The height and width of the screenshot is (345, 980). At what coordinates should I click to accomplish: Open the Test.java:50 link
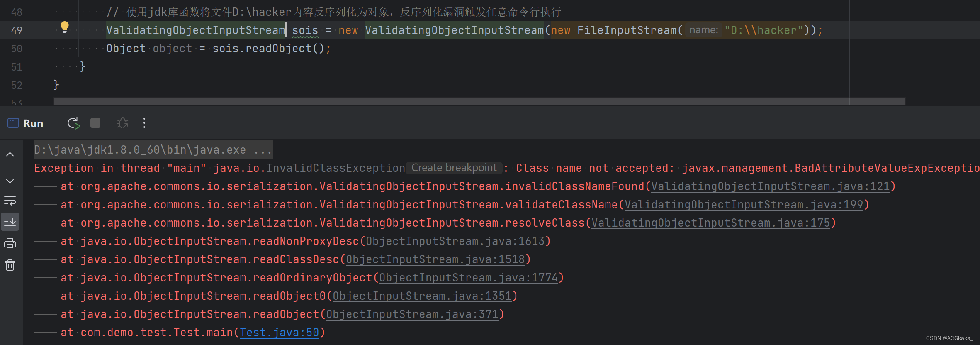point(280,333)
